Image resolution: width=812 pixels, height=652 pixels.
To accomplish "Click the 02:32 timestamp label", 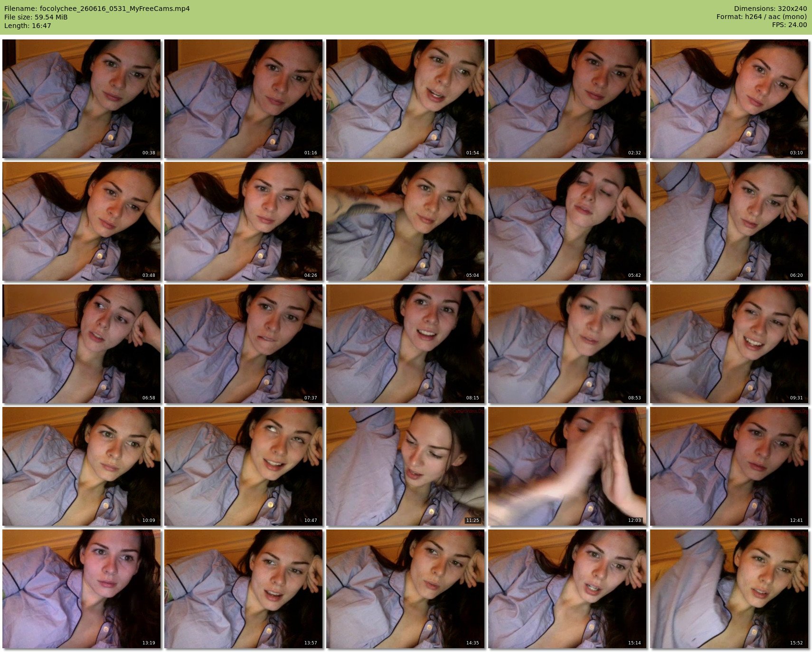I will click(x=634, y=153).
